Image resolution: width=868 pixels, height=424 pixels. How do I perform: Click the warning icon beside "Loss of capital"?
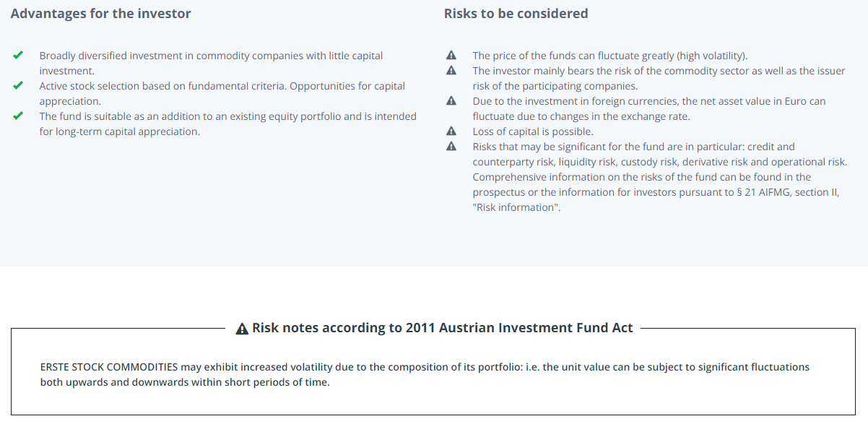pos(451,131)
